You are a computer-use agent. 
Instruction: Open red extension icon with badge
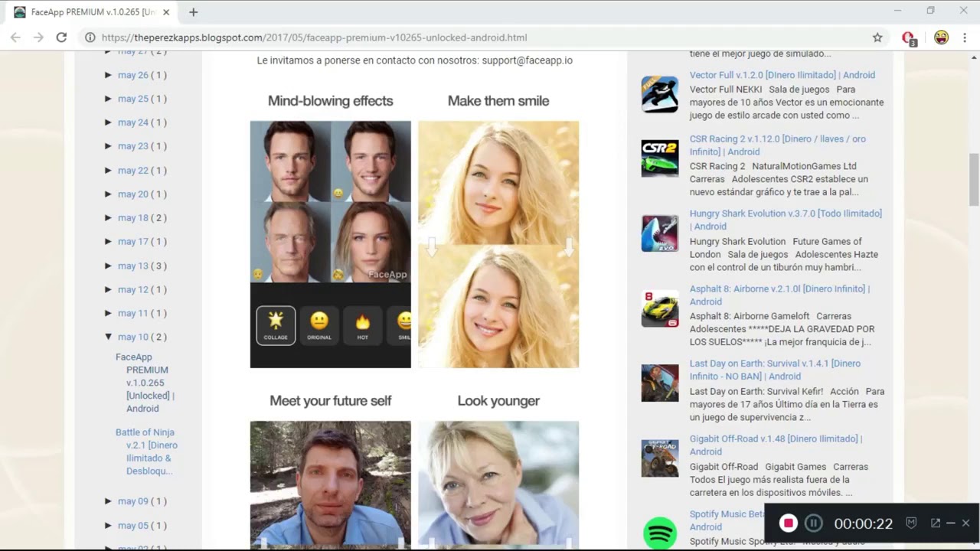click(x=909, y=38)
